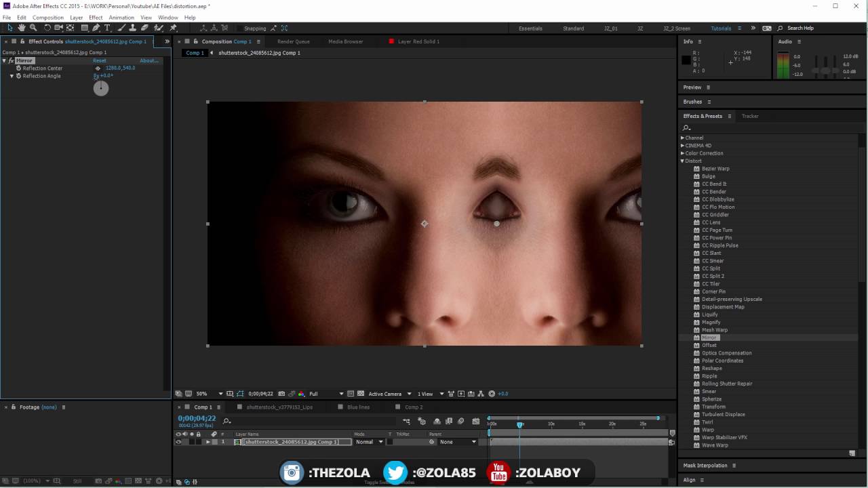Click the Region of Interest icon
868x488 pixels.
(x=351, y=394)
